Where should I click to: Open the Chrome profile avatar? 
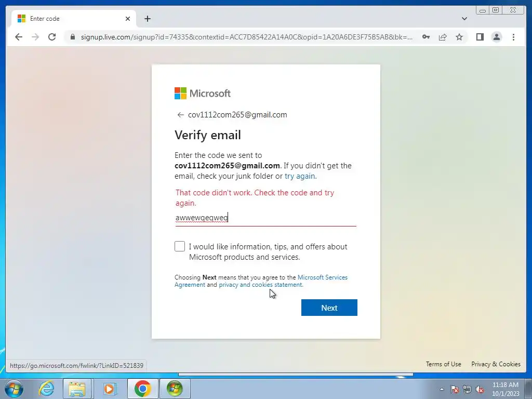click(x=496, y=37)
